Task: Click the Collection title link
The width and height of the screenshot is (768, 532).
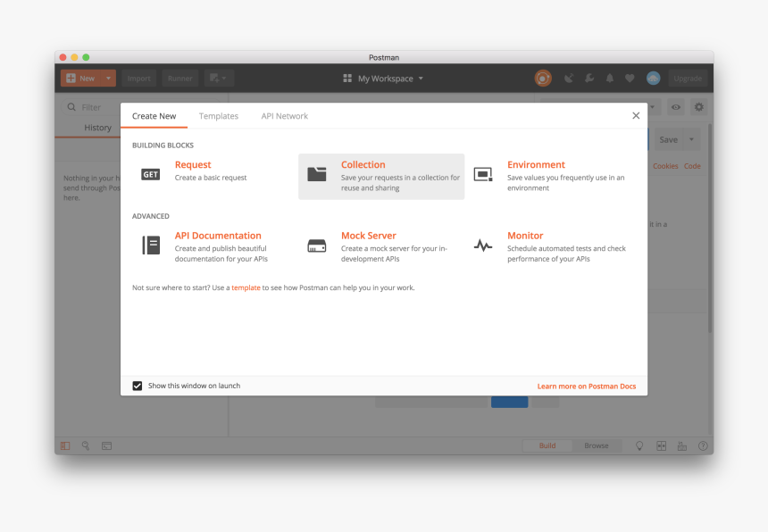Action: point(363,164)
